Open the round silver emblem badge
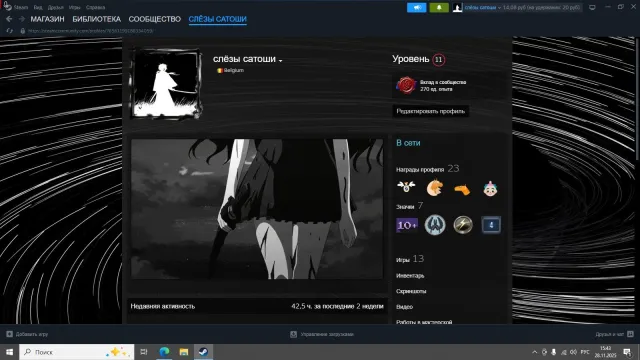Viewport: 640px width, 360px height. [x=435, y=225]
